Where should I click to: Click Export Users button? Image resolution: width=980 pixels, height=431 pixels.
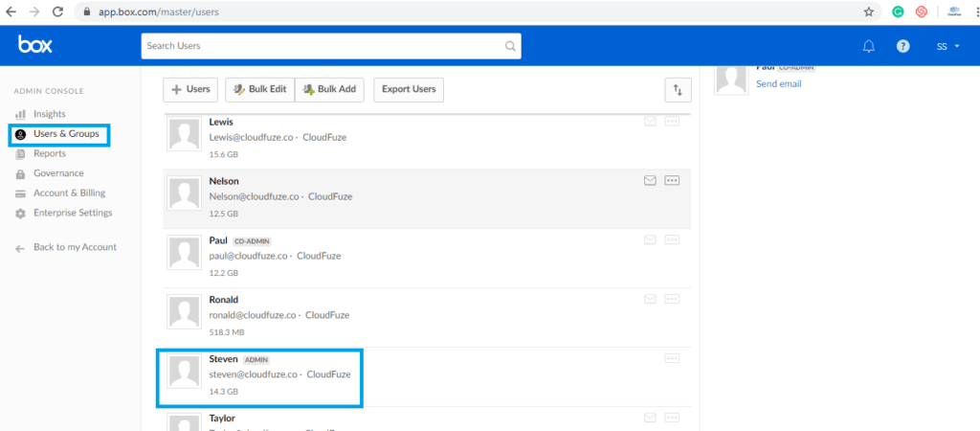point(409,89)
